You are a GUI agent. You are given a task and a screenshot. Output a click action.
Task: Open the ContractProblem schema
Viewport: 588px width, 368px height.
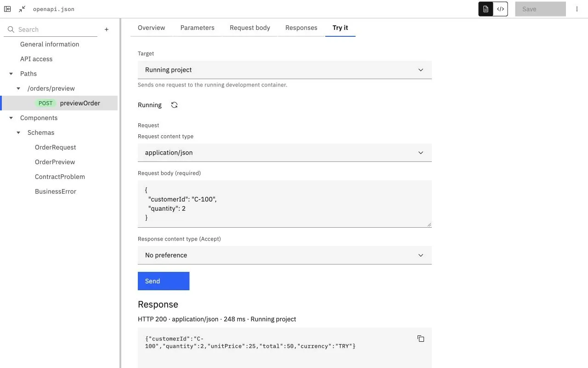pyautogui.click(x=60, y=177)
